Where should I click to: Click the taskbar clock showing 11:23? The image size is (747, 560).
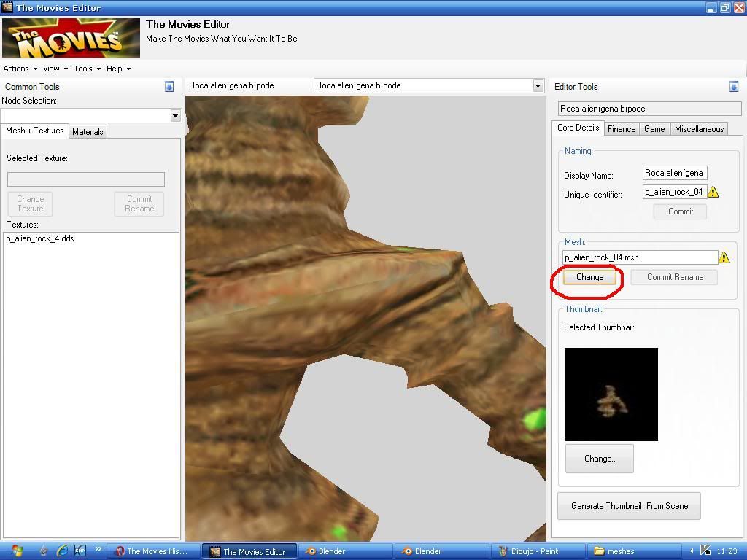click(727, 551)
